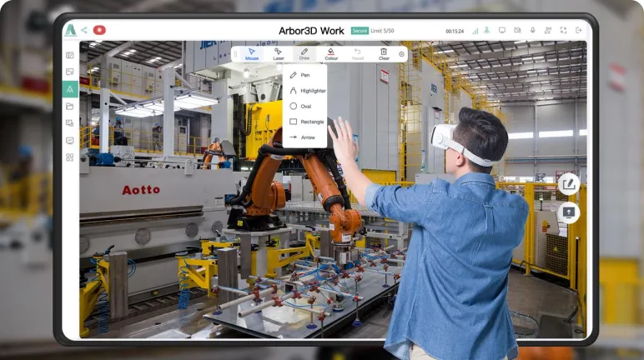Activate the Laser pointer tool
Image resolution: width=644 pixels, height=360 pixels.
pos(279,54)
